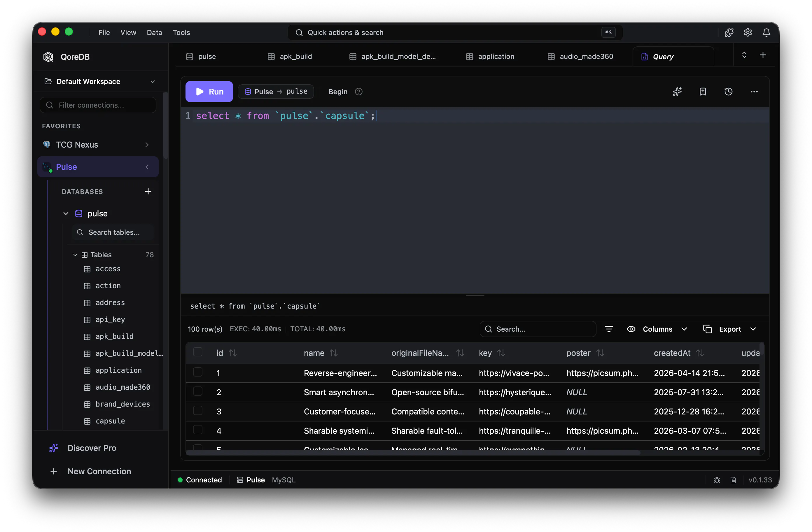Open query history clock icon
The height and width of the screenshot is (532, 812).
pyautogui.click(x=728, y=92)
